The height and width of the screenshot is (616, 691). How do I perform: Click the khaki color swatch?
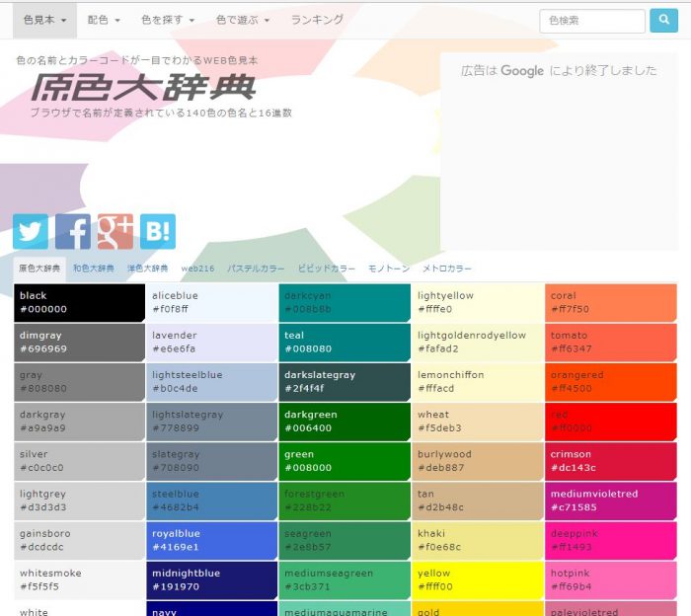[477, 540]
